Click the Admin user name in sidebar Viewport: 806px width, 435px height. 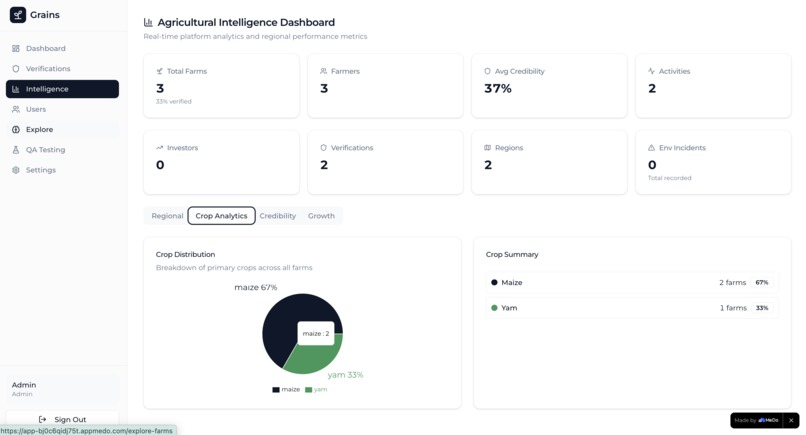point(24,385)
